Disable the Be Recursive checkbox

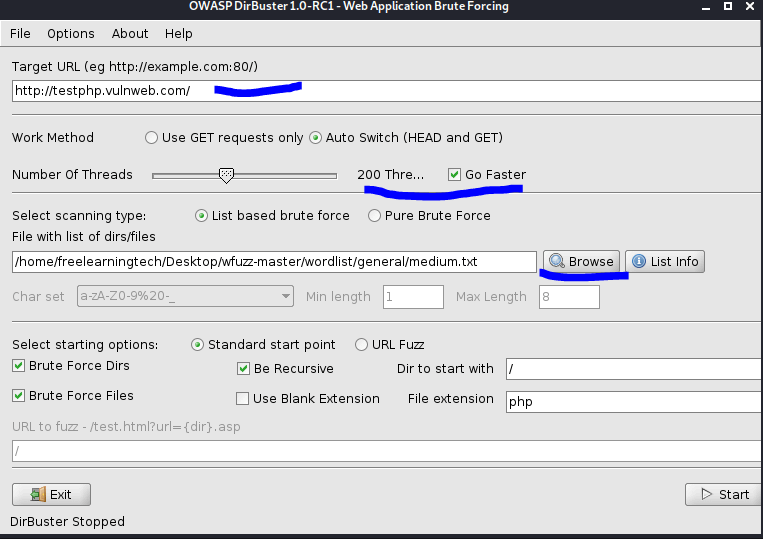(243, 368)
